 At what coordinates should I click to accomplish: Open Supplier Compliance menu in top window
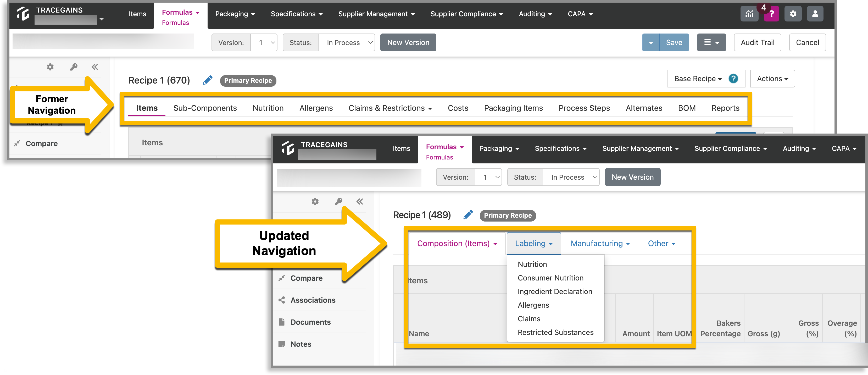pyautogui.click(x=467, y=14)
